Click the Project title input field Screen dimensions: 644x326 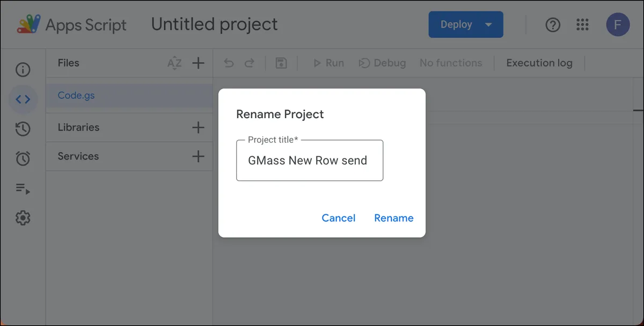(310, 160)
